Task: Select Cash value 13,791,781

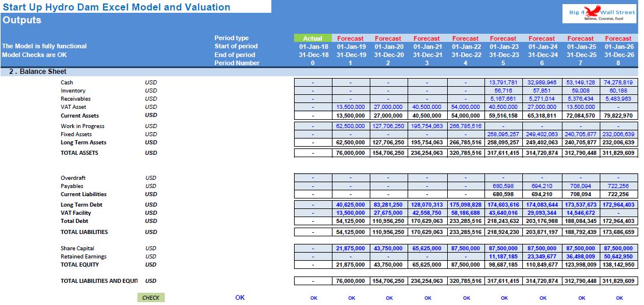Action: click(x=503, y=83)
